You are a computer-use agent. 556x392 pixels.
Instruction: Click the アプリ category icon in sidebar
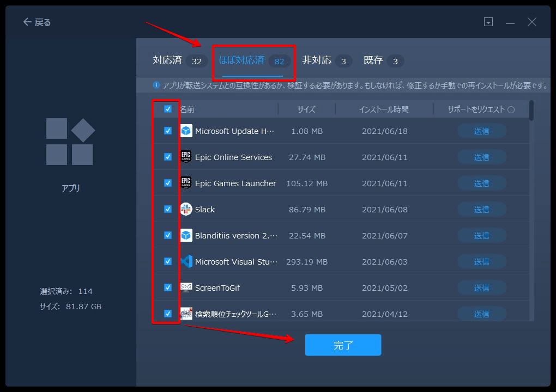point(70,142)
